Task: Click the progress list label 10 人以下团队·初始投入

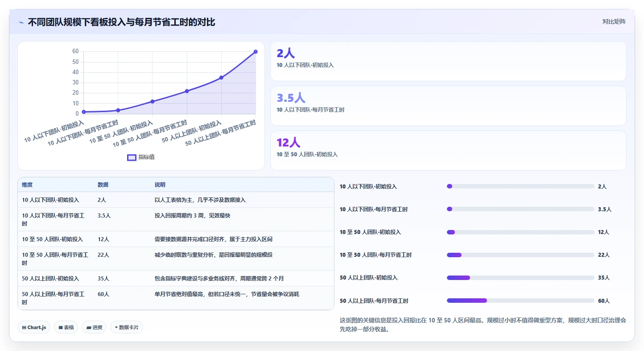Action: coord(368,187)
